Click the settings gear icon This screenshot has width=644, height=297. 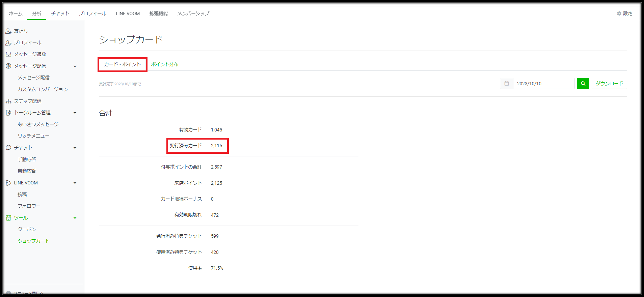(619, 13)
